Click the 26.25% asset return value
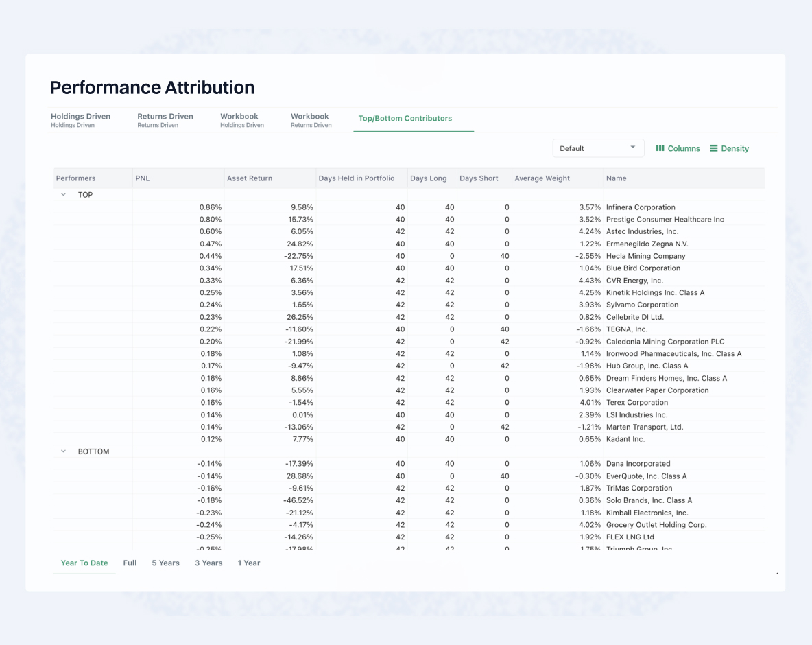 300,317
